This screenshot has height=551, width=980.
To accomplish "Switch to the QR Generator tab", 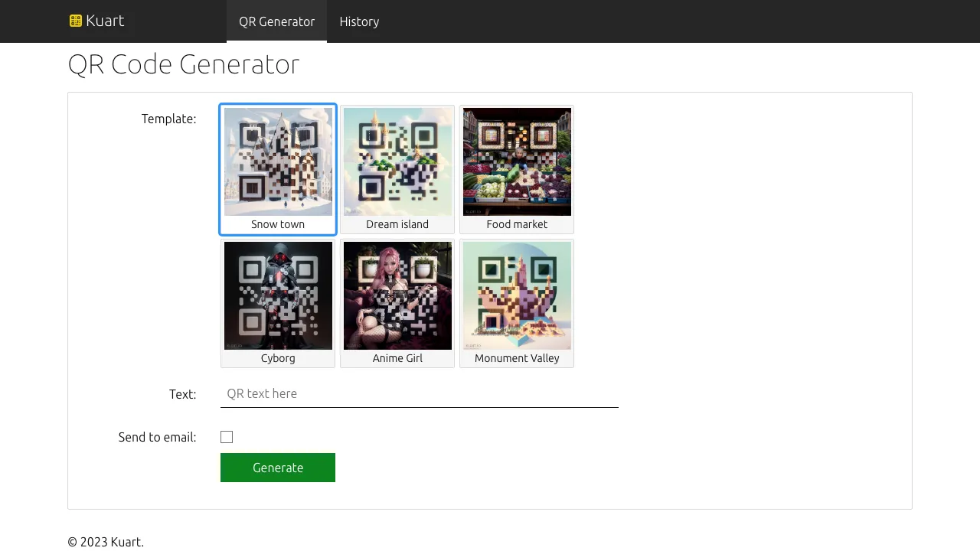I will (x=276, y=21).
